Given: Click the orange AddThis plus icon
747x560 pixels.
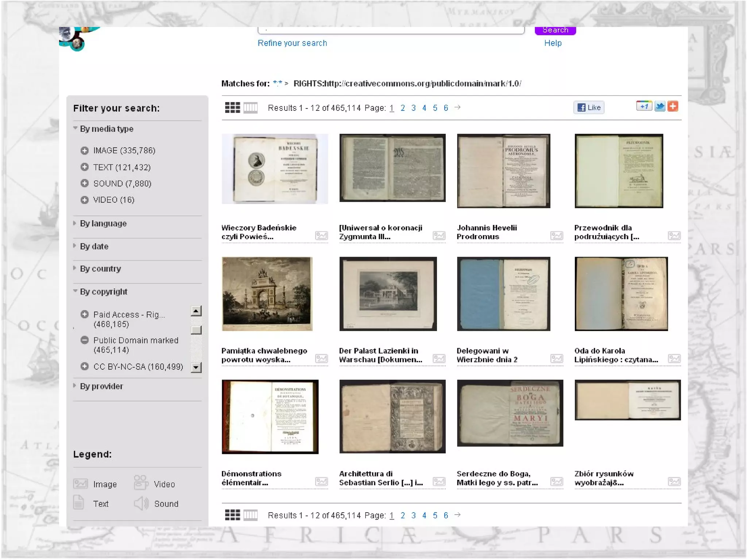Looking at the screenshot, I should pos(673,106).
